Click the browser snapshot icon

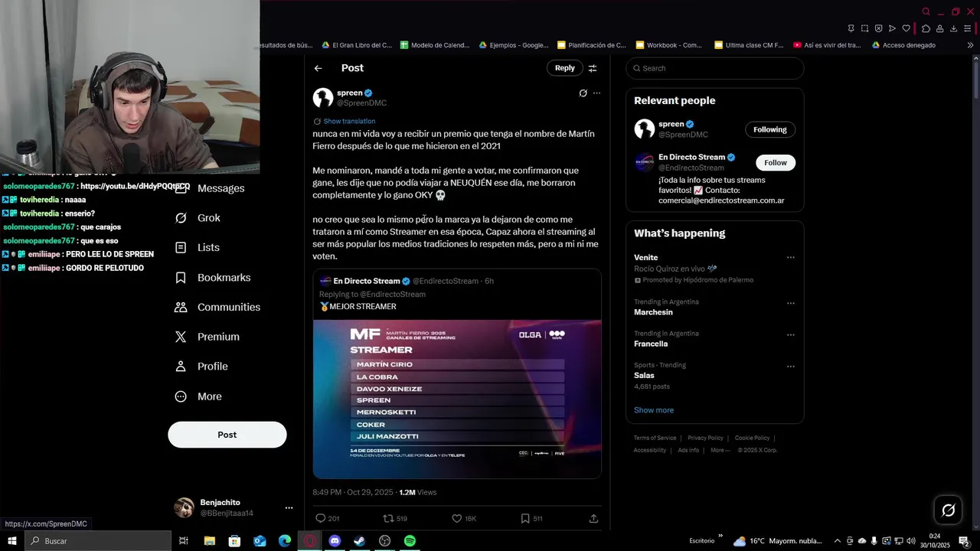coord(864,28)
